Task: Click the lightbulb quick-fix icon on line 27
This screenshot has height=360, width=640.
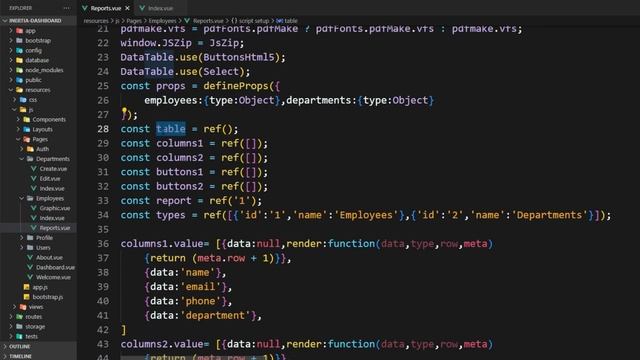Action: pyautogui.click(x=124, y=111)
